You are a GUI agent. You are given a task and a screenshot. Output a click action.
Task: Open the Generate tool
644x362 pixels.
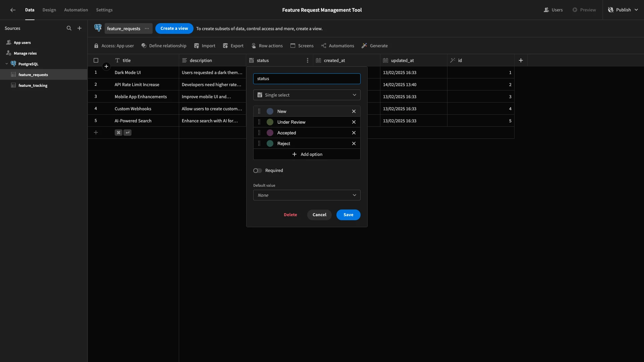pos(375,46)
